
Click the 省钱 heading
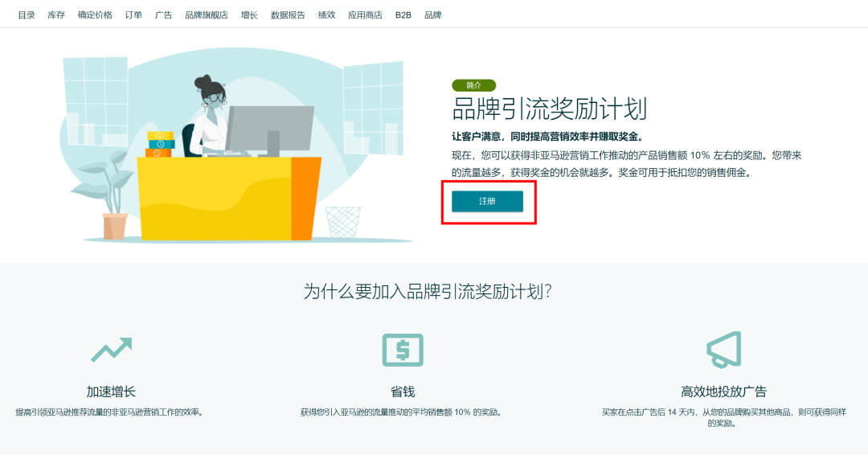(x=403, y=392)
